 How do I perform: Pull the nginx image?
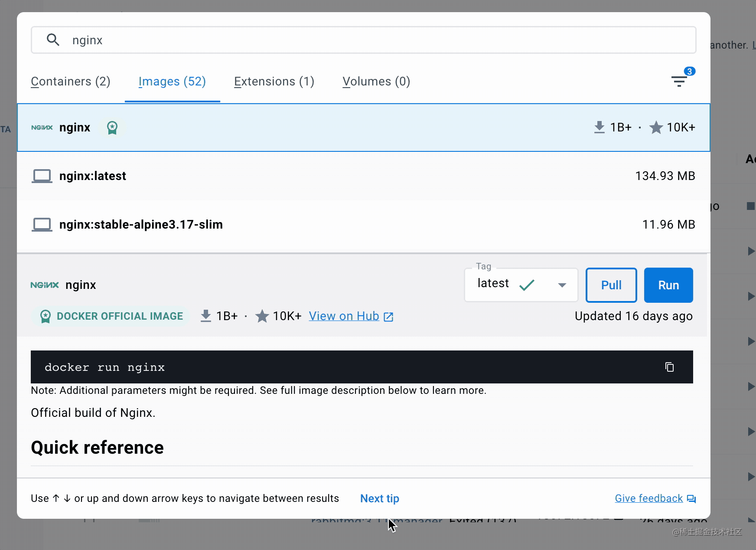click(x=611, y=285)
